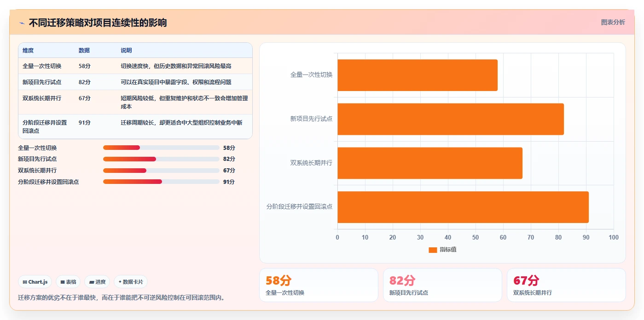This screenshot has width=644, height=320.
Task: Toggle the 指标值 legend swatch
Action: [x=433, y=250]
